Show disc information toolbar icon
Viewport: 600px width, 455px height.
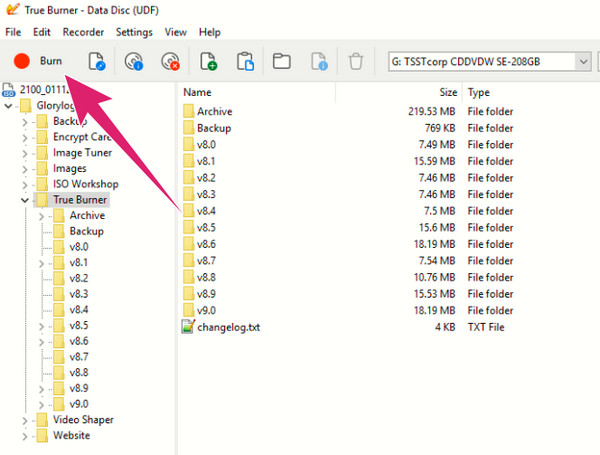134,61
